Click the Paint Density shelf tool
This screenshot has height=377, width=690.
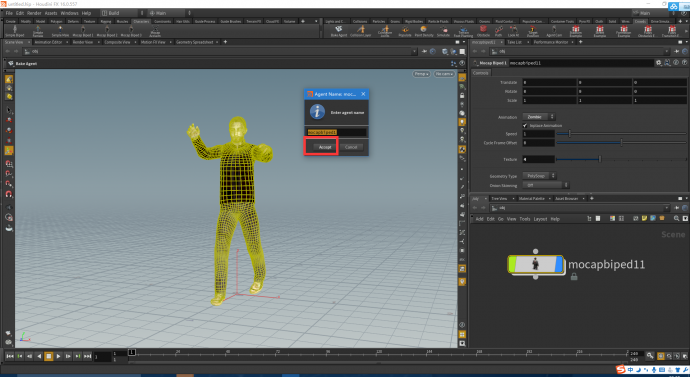pos(424,31)
